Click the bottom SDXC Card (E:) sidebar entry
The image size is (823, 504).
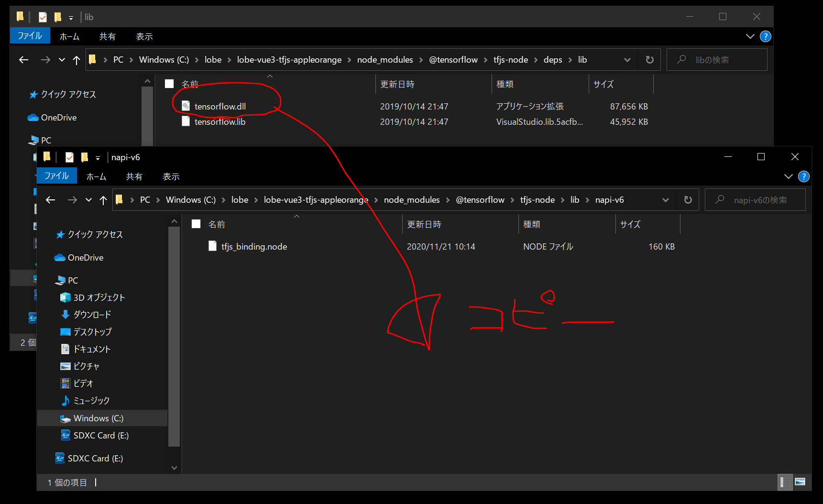tap(89, 458)
